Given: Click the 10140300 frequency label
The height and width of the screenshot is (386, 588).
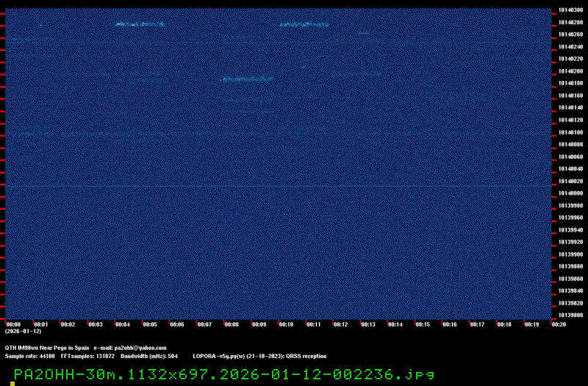Looking at the screenshot, I should 570,10.
